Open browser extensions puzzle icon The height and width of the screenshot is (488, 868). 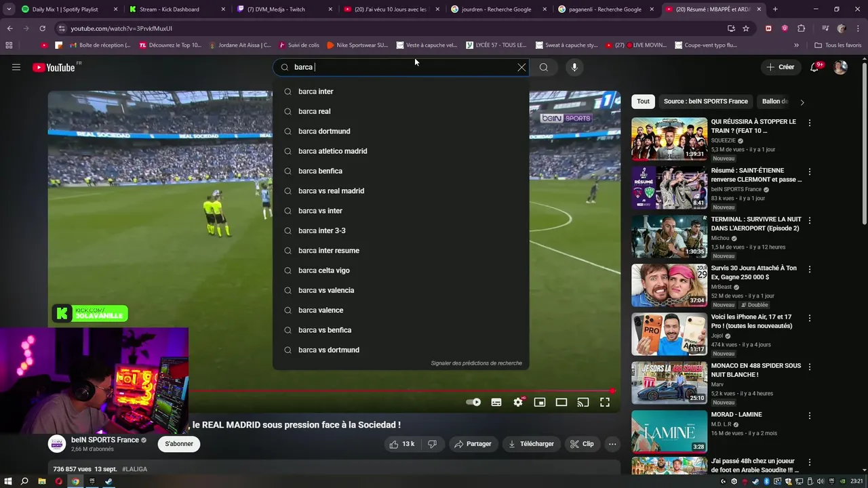pos(801,28)
